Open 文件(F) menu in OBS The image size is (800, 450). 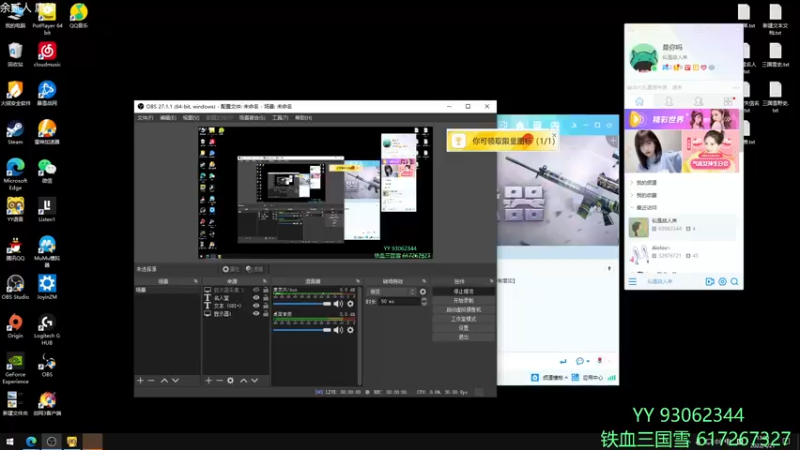pyautogui.click(x=145, y=118)
